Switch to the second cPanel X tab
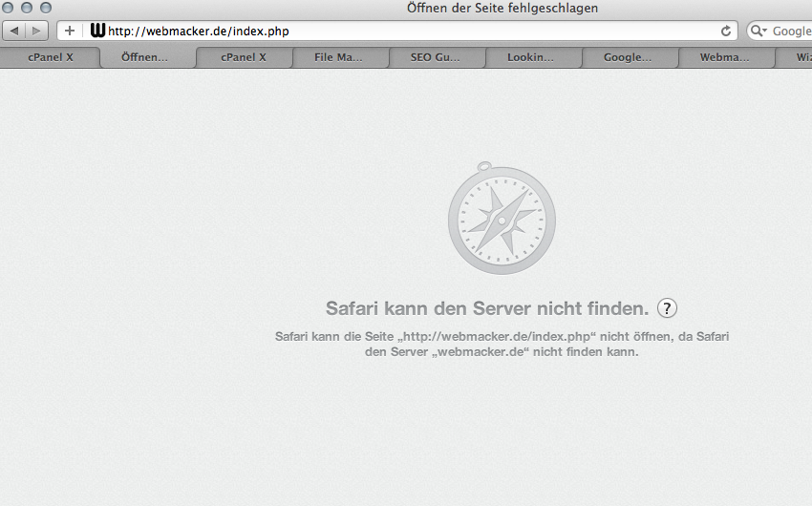The width and height of the screenshot is (812, 506). click(x=244, y=57)
